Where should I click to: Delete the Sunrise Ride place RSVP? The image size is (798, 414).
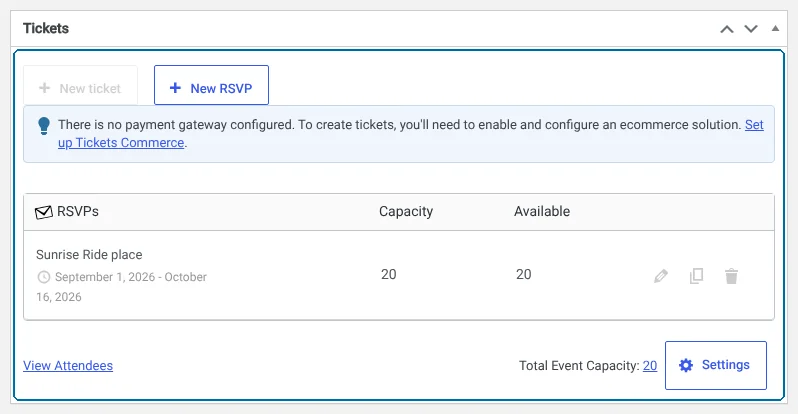(x=731, y=276)
